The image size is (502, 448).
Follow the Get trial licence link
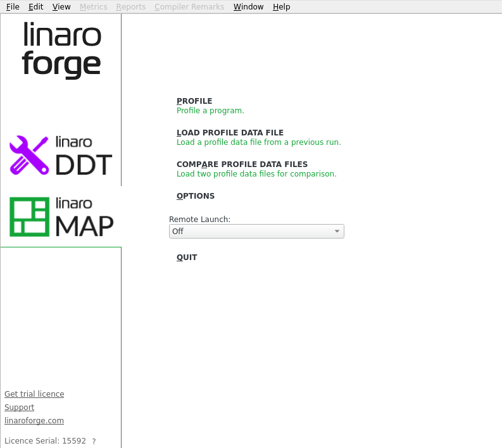point(34,394)
